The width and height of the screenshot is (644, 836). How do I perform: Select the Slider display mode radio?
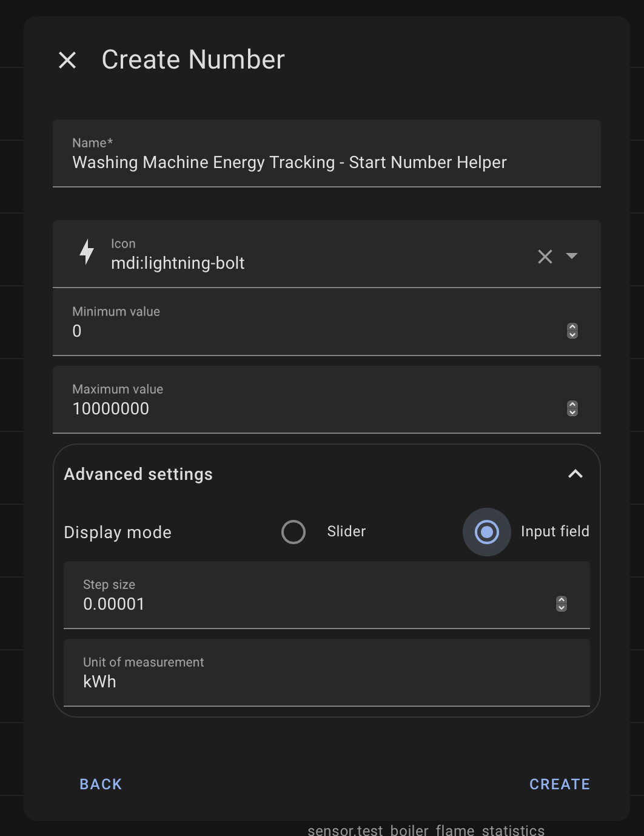(x=293, y=532)
